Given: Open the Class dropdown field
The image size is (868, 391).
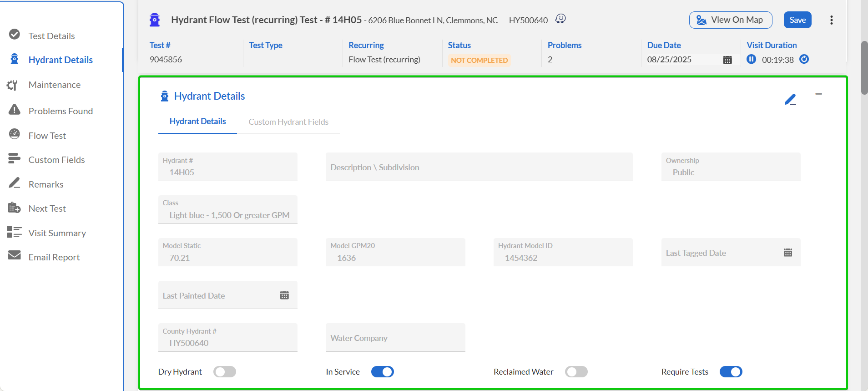Looking at the screenshot, I should 227,210.
